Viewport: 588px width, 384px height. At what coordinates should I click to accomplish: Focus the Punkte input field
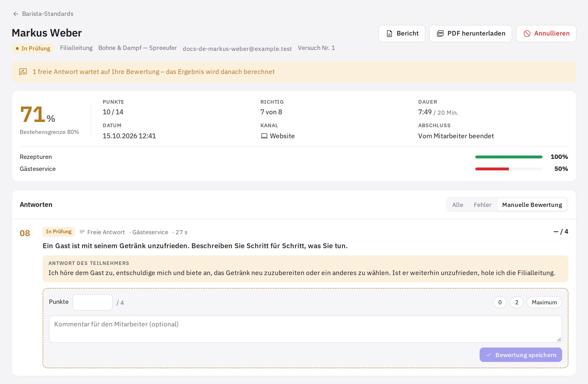[x=92, y=302]
